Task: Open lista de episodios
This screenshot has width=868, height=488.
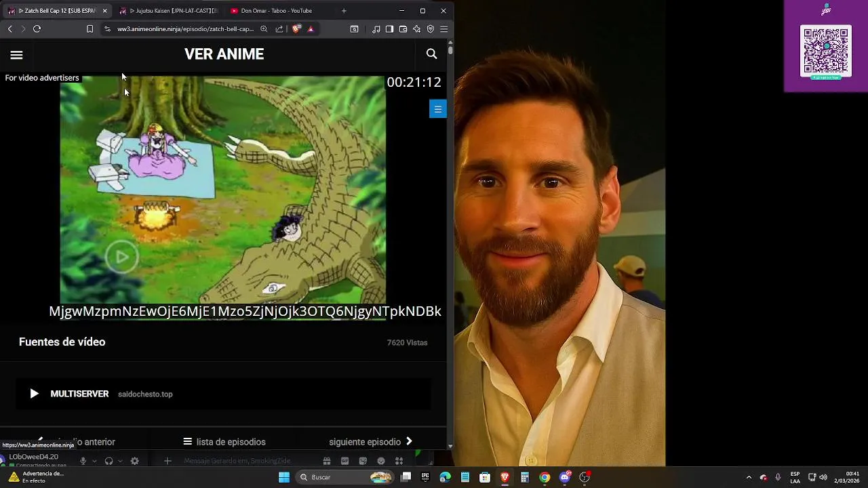Action: click(x=224, y=442)
